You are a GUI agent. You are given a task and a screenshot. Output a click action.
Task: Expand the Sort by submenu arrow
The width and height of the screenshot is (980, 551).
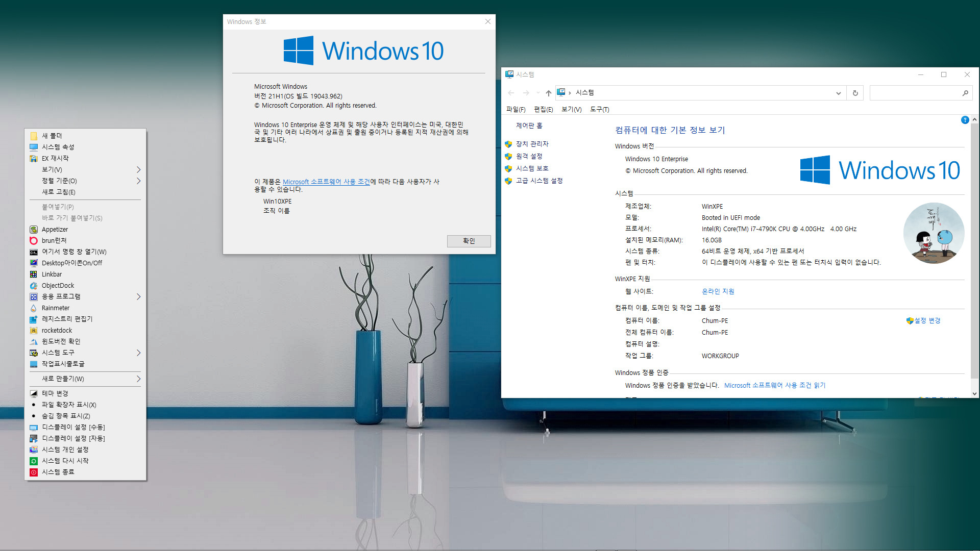tap(138, 181)
